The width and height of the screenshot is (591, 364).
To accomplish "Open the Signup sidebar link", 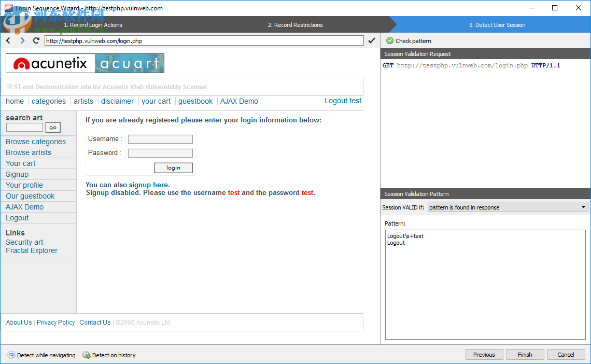I will [x=17, y=174].
